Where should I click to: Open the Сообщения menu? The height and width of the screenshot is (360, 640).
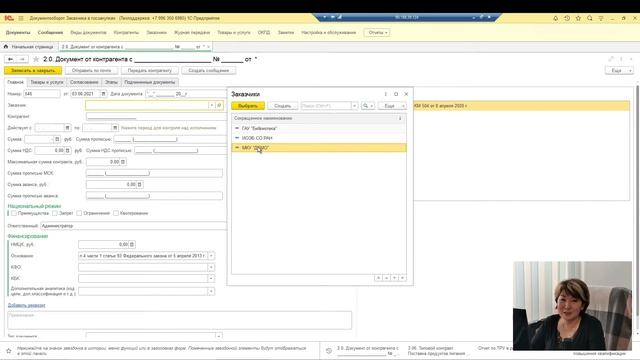[x=50, y=33]
